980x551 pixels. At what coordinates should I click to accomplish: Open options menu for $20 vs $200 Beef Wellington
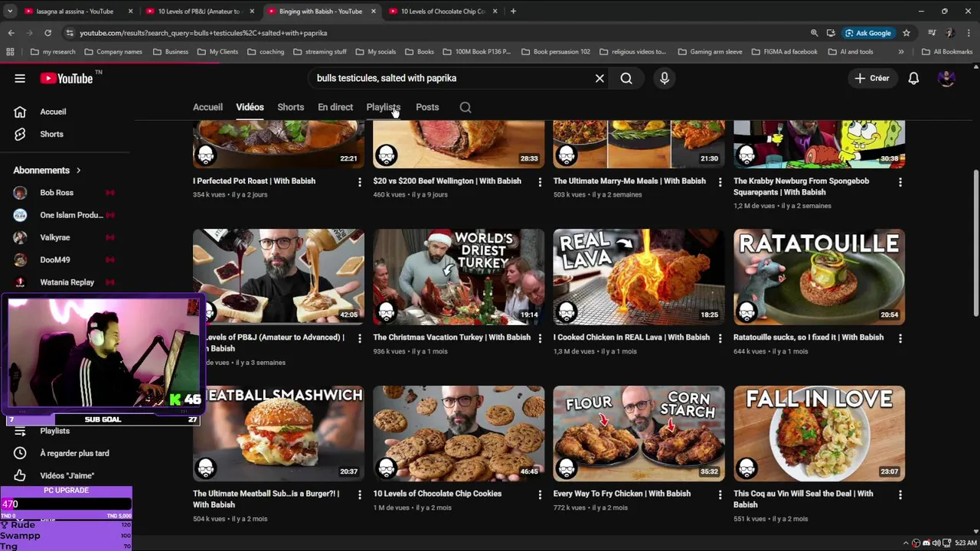coord(540,182)
